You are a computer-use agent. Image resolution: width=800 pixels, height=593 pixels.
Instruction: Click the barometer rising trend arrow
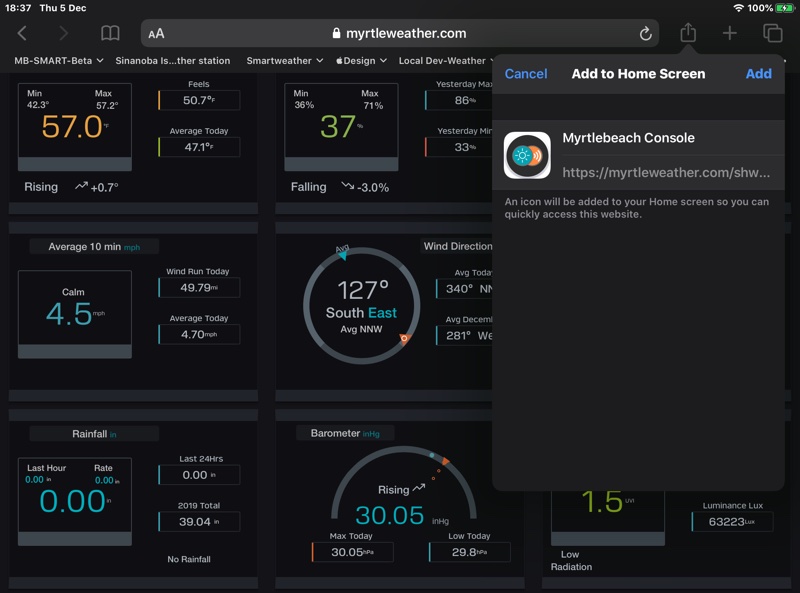pyautogui.click(x=419, y=488)
